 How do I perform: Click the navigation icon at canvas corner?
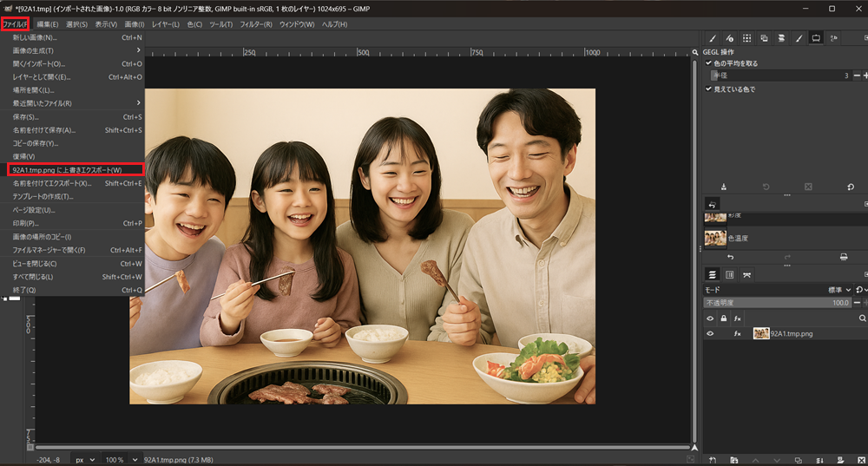694,448
